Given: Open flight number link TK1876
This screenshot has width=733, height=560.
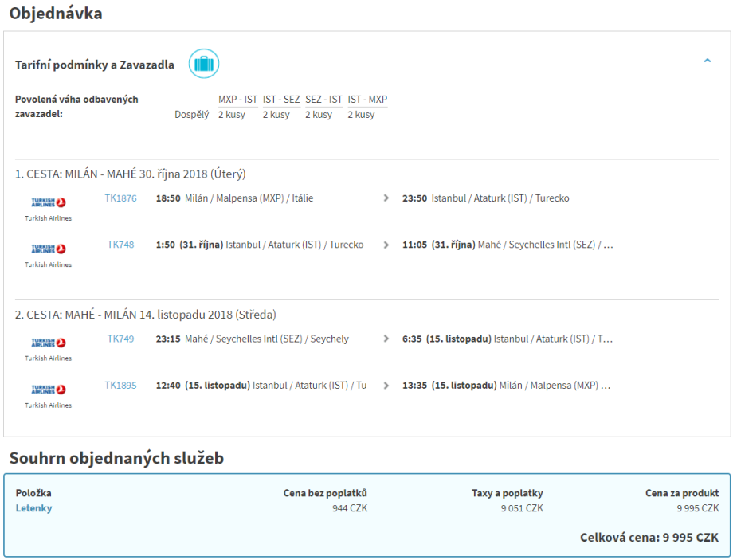Looking at the screenshot, I should (121, 198).
